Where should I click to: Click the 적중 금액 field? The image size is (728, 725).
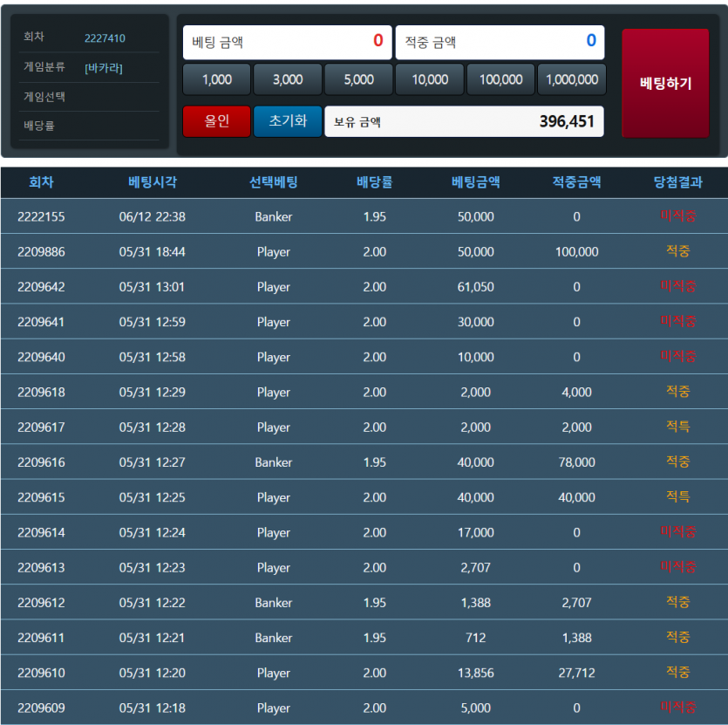coord(500,42)
